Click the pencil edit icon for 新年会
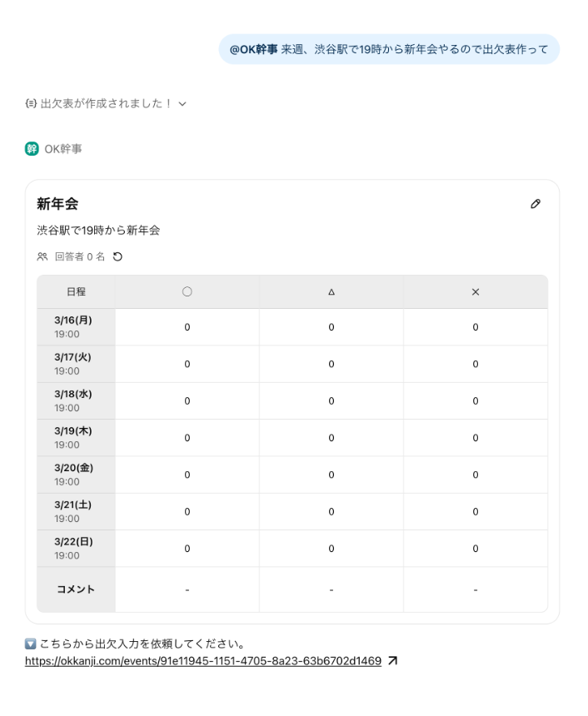The width and height of the screenshot is (588, 716). pyautogui.click(x=536, y=204)
